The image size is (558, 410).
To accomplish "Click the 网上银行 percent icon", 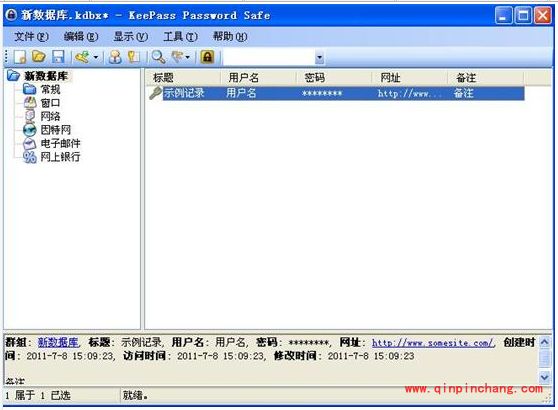I will (30, 157).
